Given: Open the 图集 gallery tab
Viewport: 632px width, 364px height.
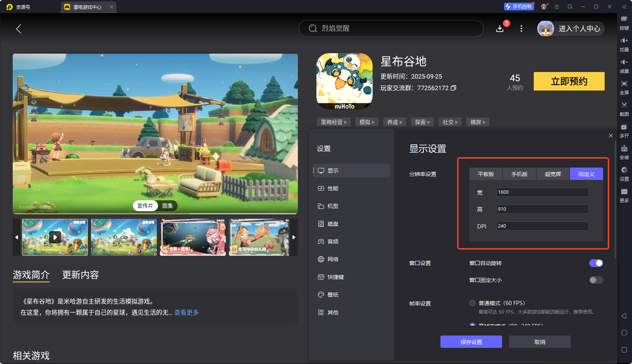Looking at the screenshot, I should 167,206.
